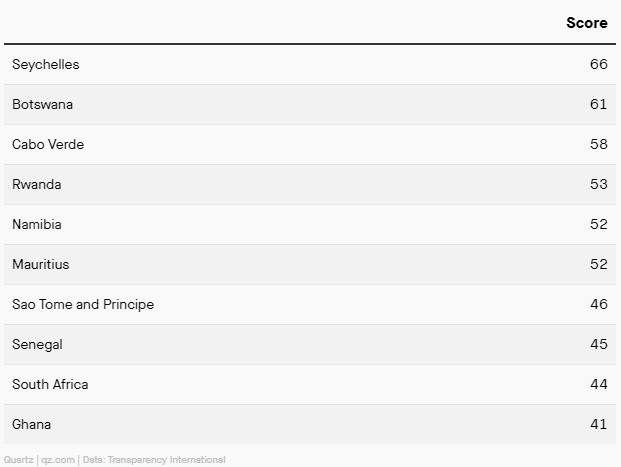Click the Score column header

587,23
